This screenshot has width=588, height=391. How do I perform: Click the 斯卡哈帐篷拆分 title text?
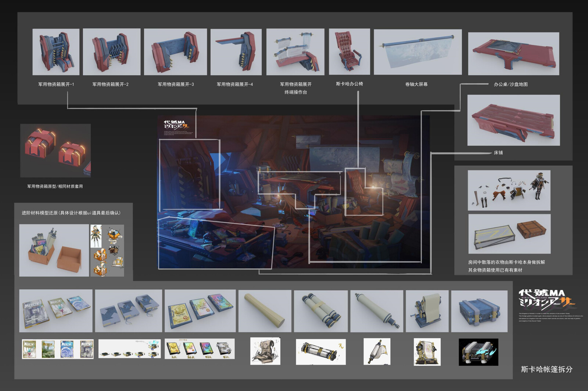tap(546, 369)
